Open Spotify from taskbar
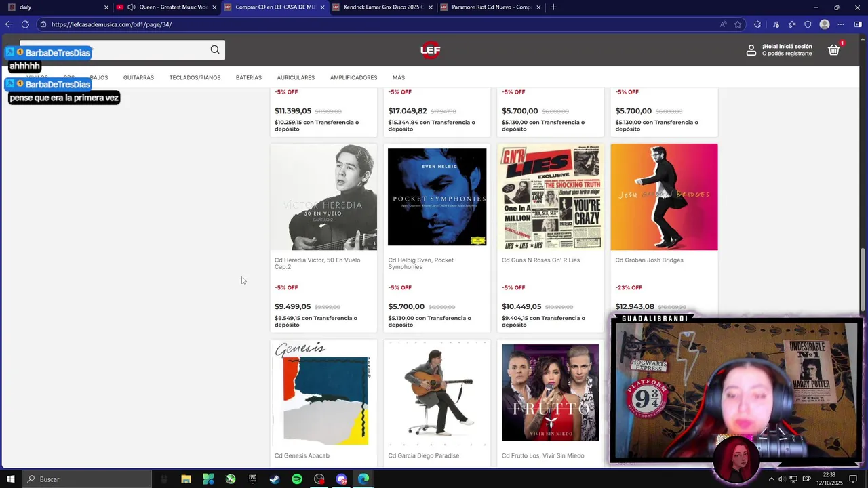868x488 pixels. coord(297,479)
